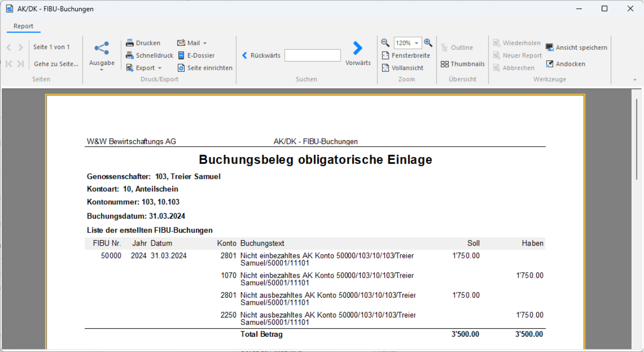Go to previous page arrow
Viewport: 644px width, 352px height.
click(x=9, y=47)
